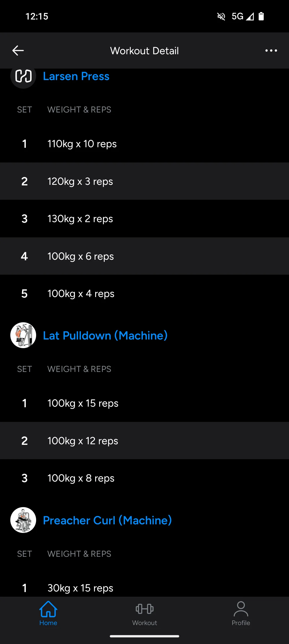Select the 120kg x 3 reps set
The width and height of the screenshot is (289, 644).
80,181
